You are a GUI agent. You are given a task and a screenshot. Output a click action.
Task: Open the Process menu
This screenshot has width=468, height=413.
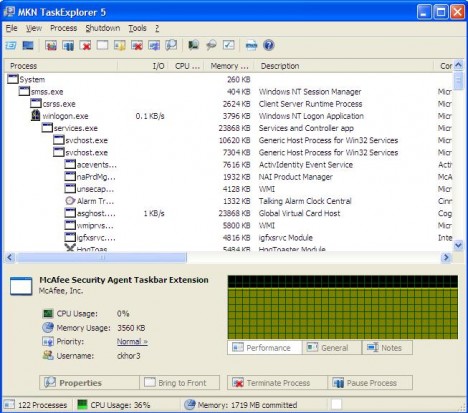pos(63,28)
